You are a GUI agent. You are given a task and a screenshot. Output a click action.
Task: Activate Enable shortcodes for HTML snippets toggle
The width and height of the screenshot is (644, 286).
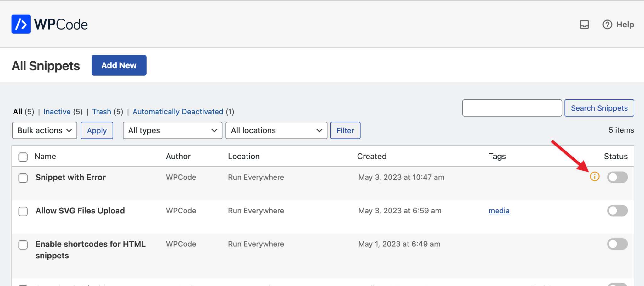coord(617,244)
